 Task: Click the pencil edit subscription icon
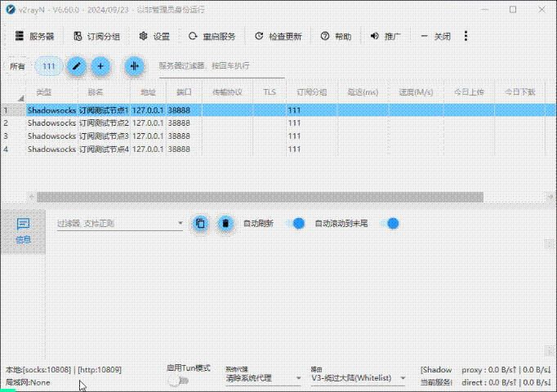coord(77,66)
